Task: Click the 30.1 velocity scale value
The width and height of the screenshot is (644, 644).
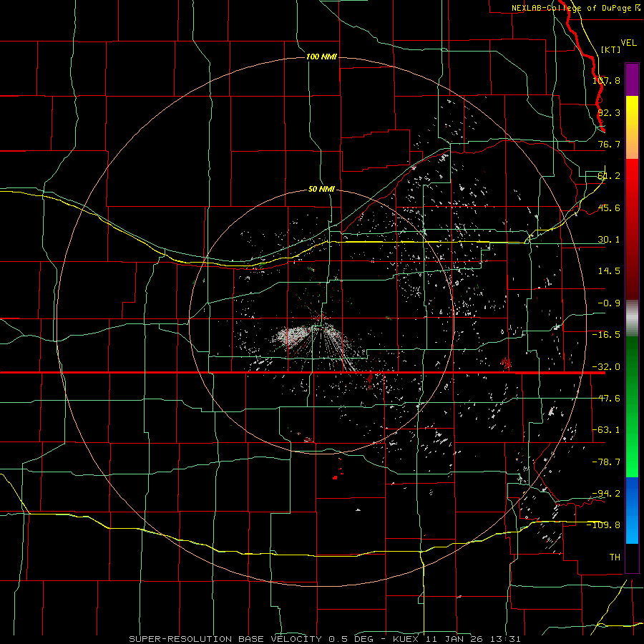Action: (609, 240)
